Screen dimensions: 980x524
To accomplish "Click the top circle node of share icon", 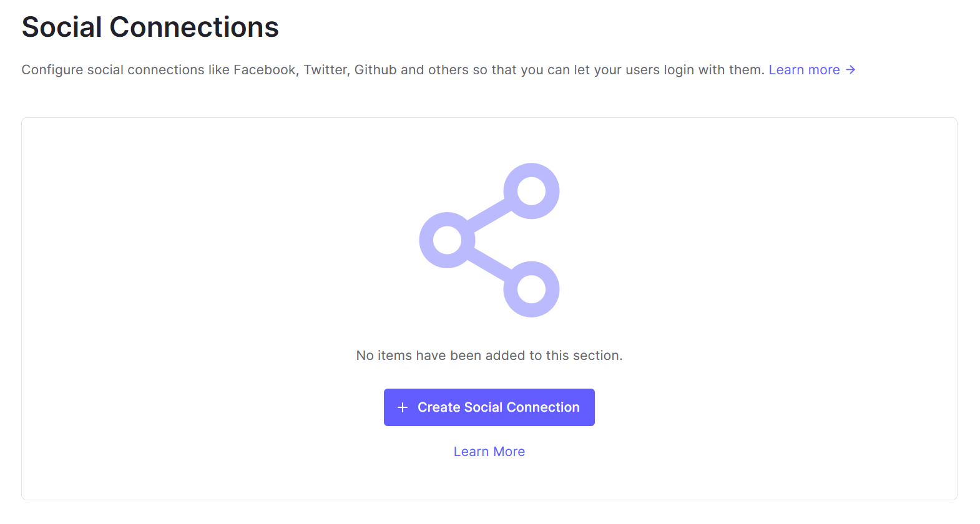I will [x=531, y=191].
